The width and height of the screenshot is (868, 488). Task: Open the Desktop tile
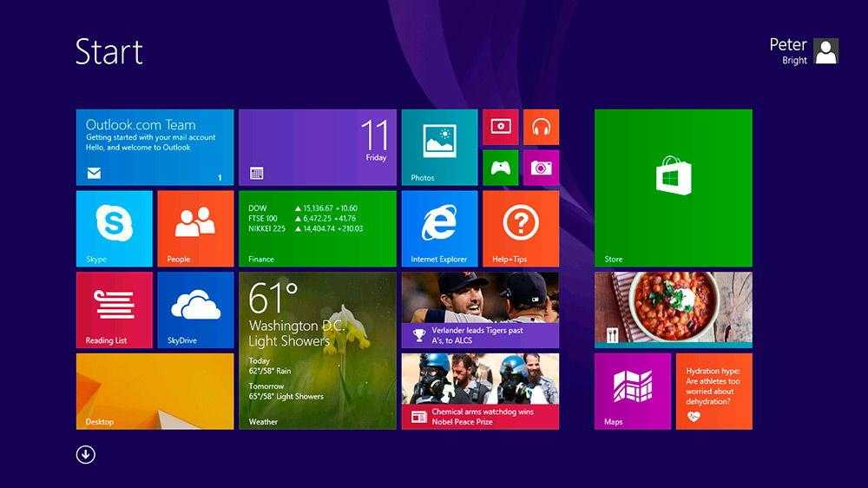(155, 391)
